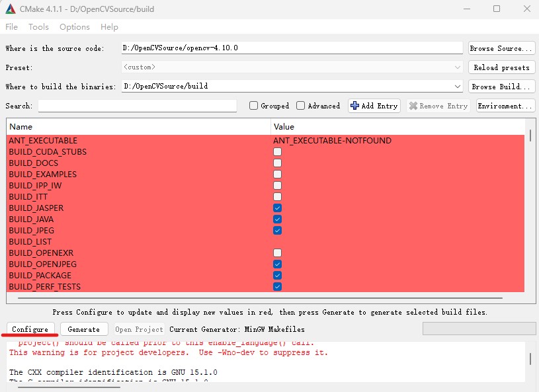Tick the BUILD_DOCS checkbox

tap(277, 163)
